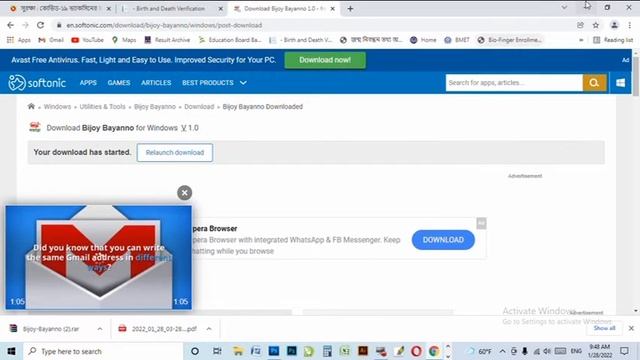Close the Birth and Death Verification tab
The height and width of the screenshot is (360, 640).
[220, 9]
